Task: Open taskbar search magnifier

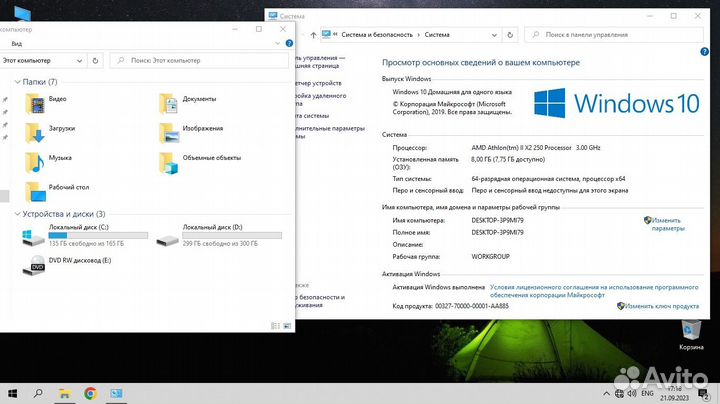Action: 38,393
